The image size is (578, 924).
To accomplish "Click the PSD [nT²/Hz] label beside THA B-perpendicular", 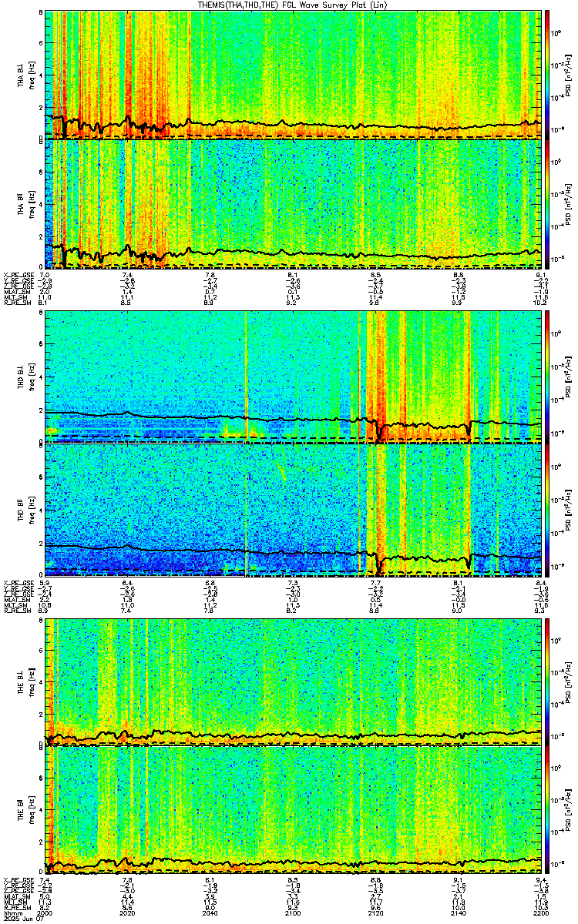I will pos(570,74).
